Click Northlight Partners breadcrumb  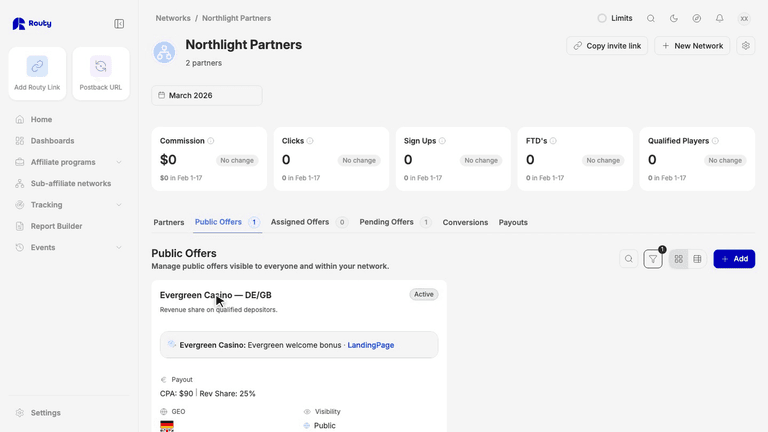click(x=237, y=18)
